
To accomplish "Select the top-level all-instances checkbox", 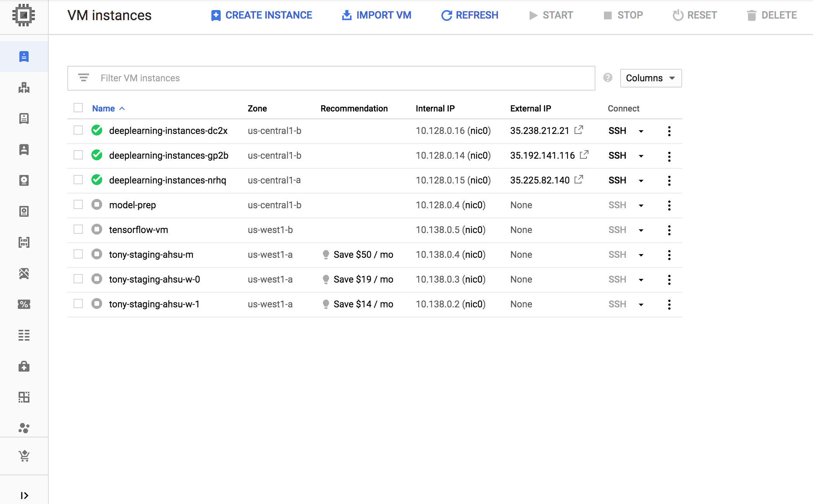I will tap(78, 108).
